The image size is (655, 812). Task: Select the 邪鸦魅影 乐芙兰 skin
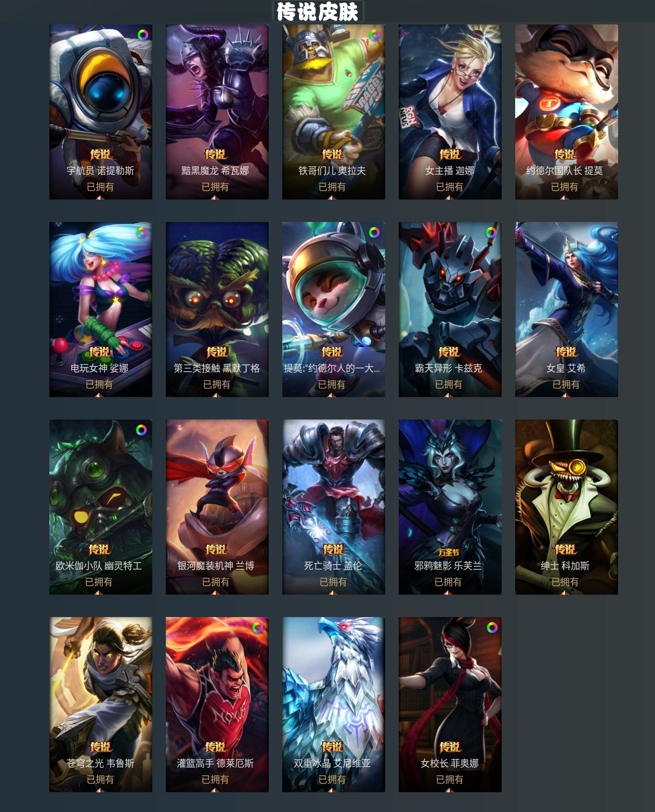pyautogui.click(x=450, y=507)
